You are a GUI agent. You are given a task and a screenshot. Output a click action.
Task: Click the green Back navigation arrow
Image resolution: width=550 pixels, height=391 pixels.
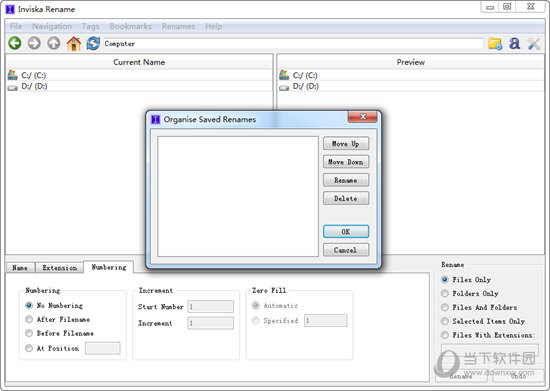coord(15,43)
